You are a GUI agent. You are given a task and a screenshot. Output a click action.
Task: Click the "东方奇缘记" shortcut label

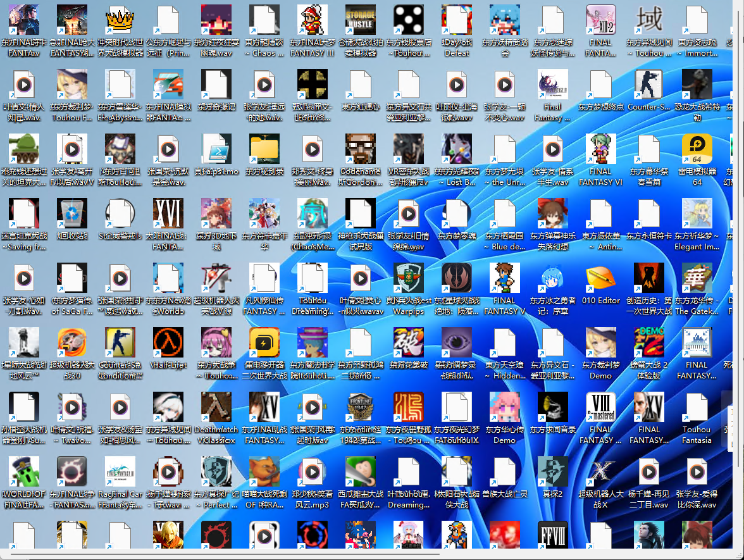216,108
